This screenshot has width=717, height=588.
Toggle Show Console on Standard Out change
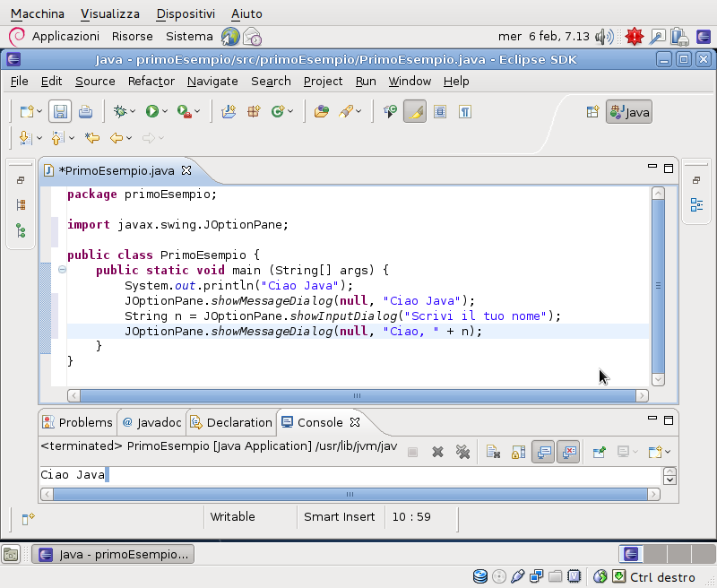(543, 452)
